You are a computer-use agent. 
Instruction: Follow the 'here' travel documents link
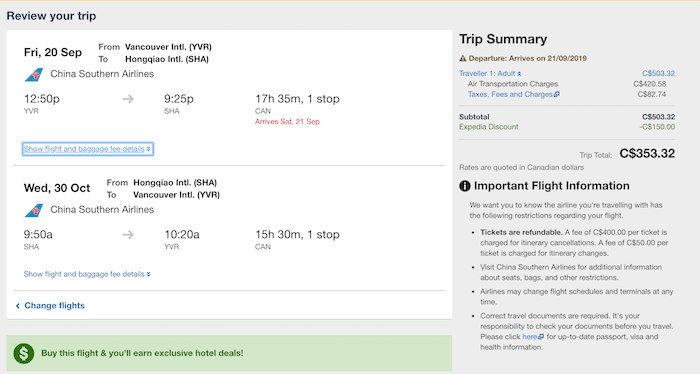pos(530,337)
